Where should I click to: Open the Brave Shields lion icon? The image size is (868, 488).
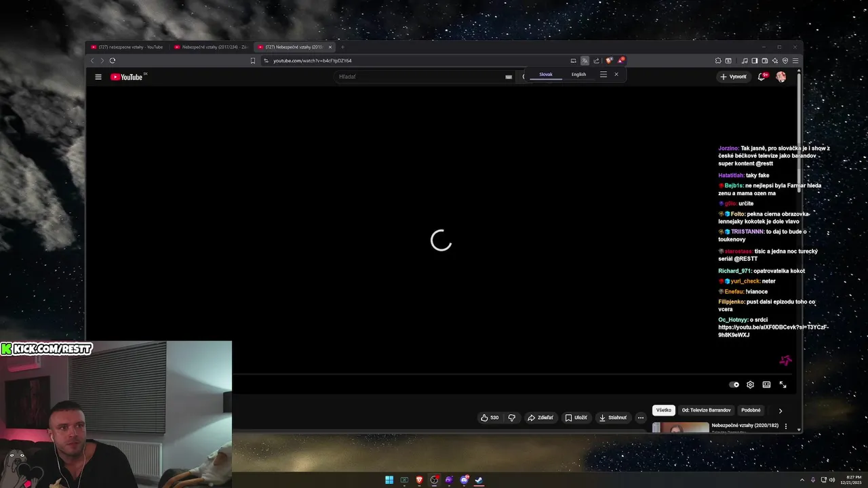609,60
